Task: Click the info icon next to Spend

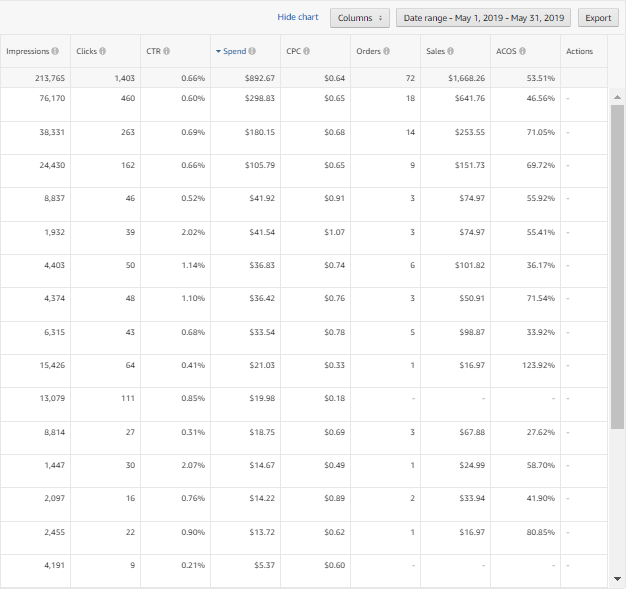Action: pos(252,51)
